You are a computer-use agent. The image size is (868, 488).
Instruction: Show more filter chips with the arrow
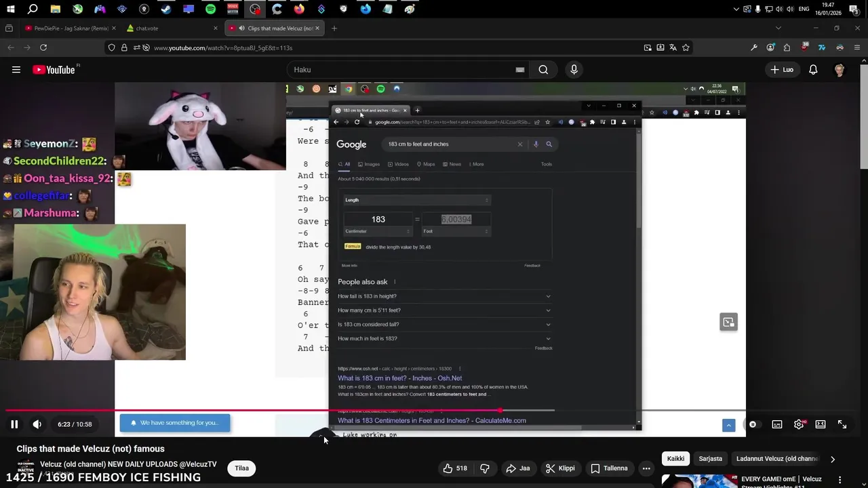pyautogui.click(x=833, y=459)
